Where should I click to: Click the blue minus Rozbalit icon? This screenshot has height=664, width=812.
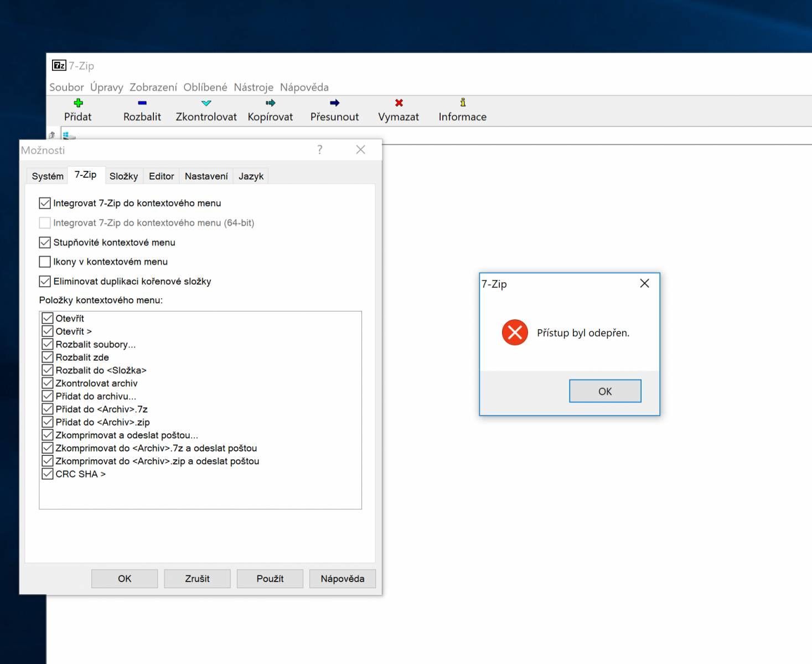tap(142, 103)
